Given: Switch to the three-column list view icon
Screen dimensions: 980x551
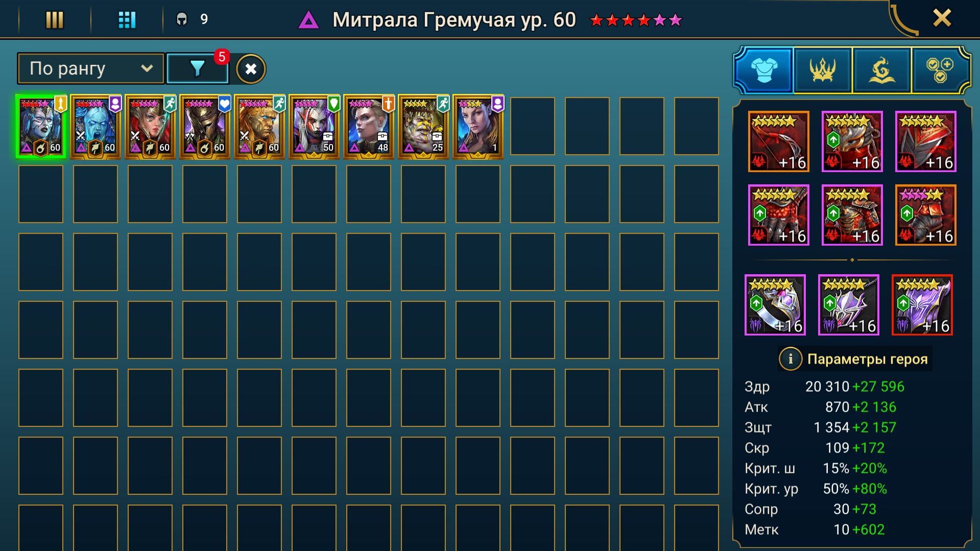Looking at the screenshot, I should click(x=55, y=20).
